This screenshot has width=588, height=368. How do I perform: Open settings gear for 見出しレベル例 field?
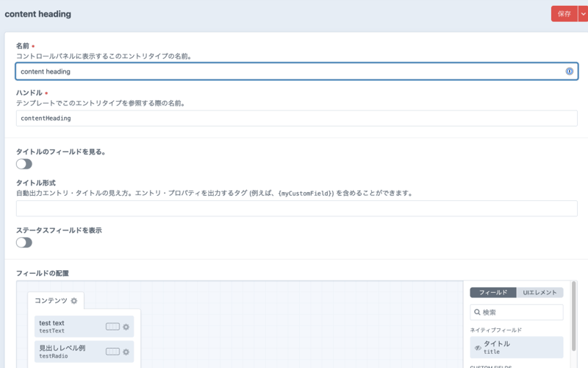pyautogui.click(x=126, y=352)
